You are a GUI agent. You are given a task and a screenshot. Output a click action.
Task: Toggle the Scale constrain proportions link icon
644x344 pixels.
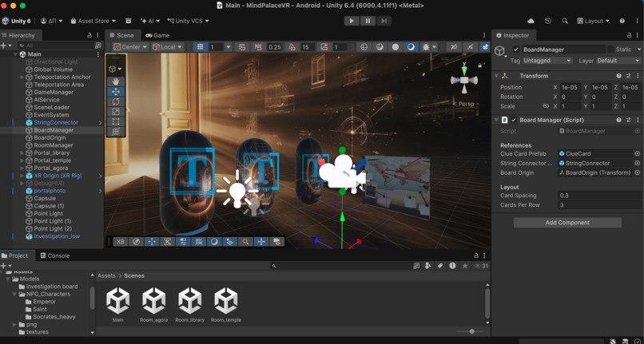pos(546,106)
